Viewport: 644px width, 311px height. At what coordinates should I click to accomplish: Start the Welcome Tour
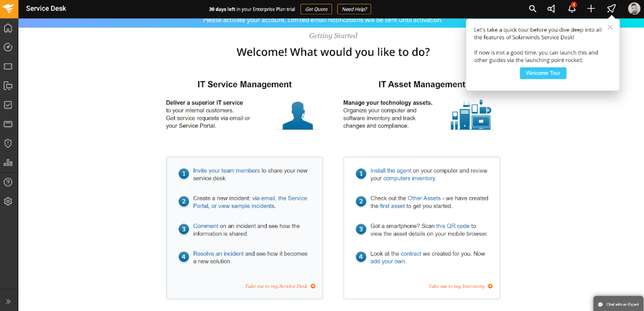point(543,73)
